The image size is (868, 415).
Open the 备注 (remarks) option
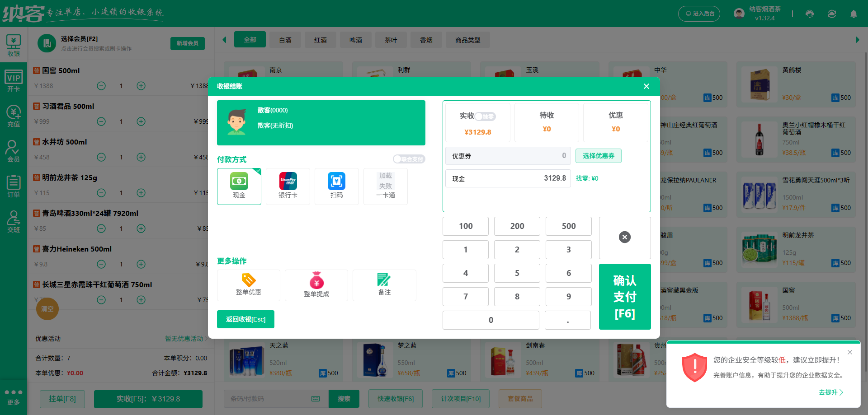click(x=384, y=285)
